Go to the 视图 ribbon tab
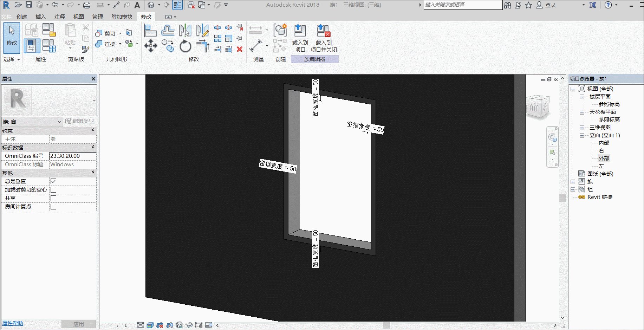This screenshot has height=330, width=644. coord(79,17)
